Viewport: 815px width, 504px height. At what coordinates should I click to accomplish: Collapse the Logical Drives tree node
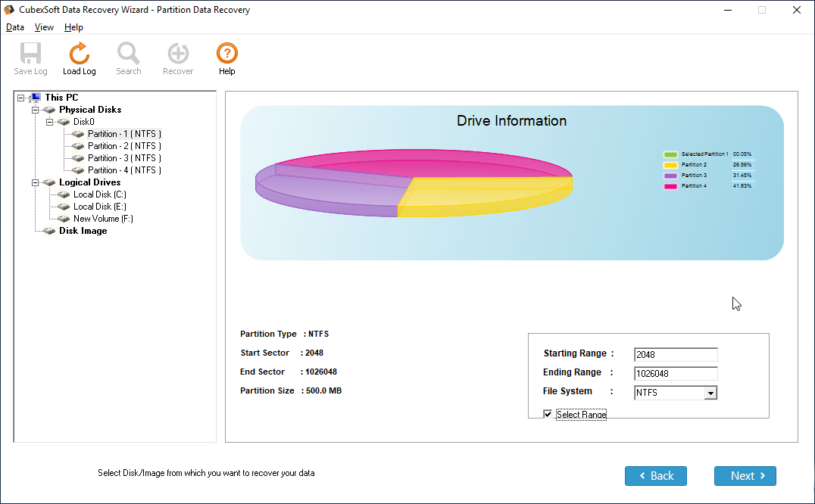click(x=35, y=182)
